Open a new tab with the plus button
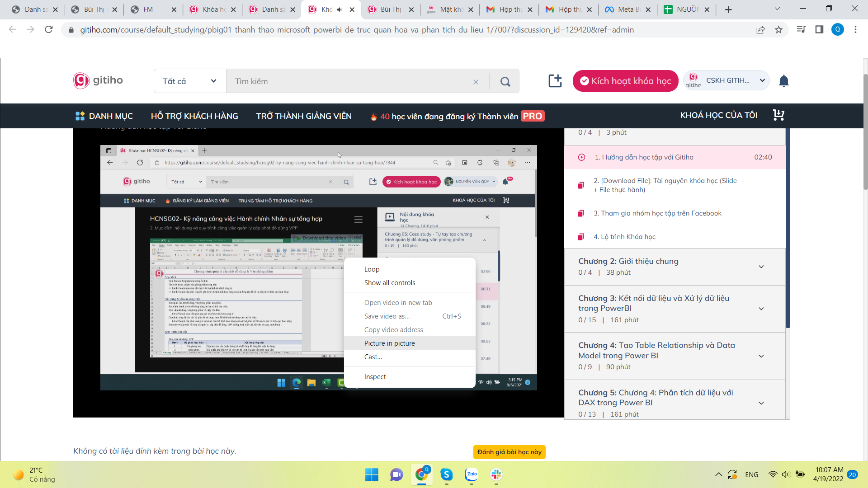Image resolution: width=868 pixels, height=488 pixels. 728,9
